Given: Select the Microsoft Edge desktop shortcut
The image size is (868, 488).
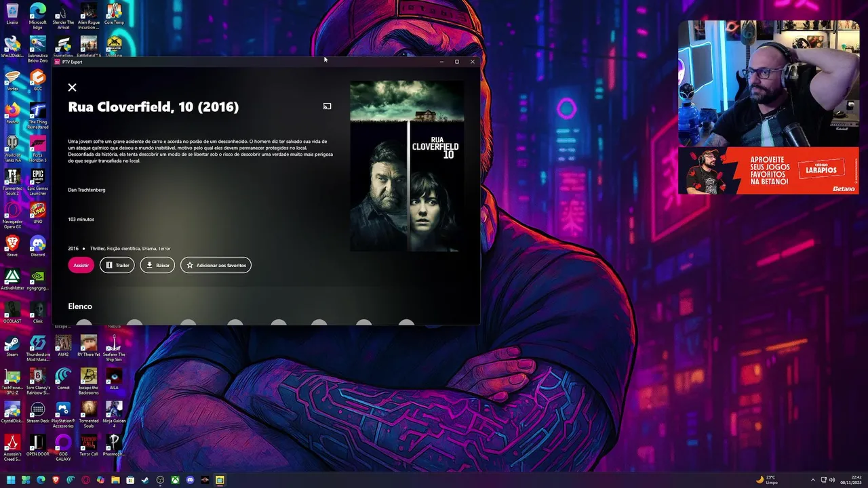Looking at the screenshot, I should [x=38, y=16].
